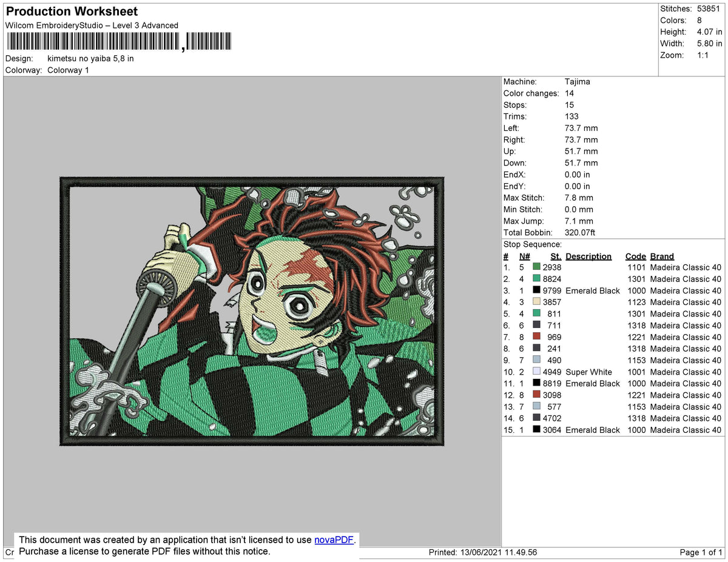
Task: Select the red thread swatch for stop 7
Action: (538, 337)
